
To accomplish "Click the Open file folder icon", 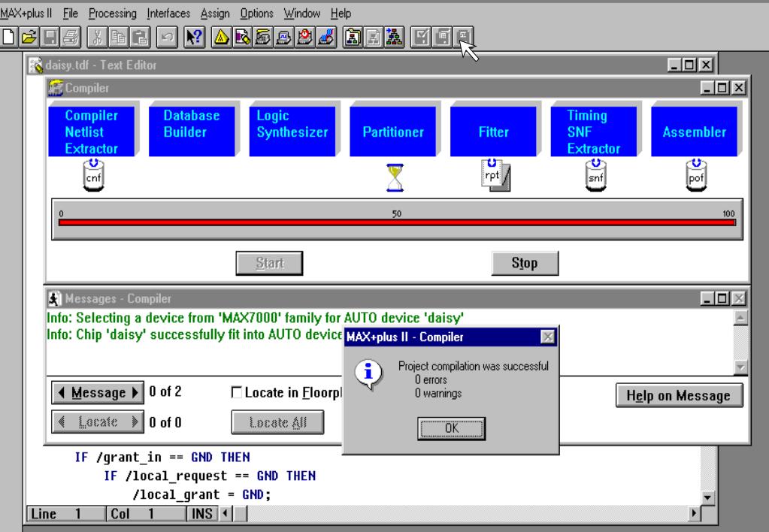I will point(29,38).
